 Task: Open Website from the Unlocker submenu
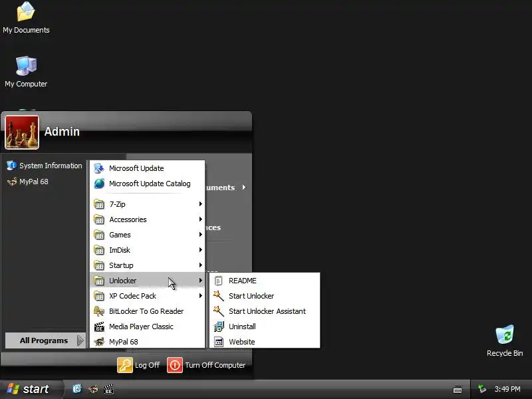coord(265,342)
